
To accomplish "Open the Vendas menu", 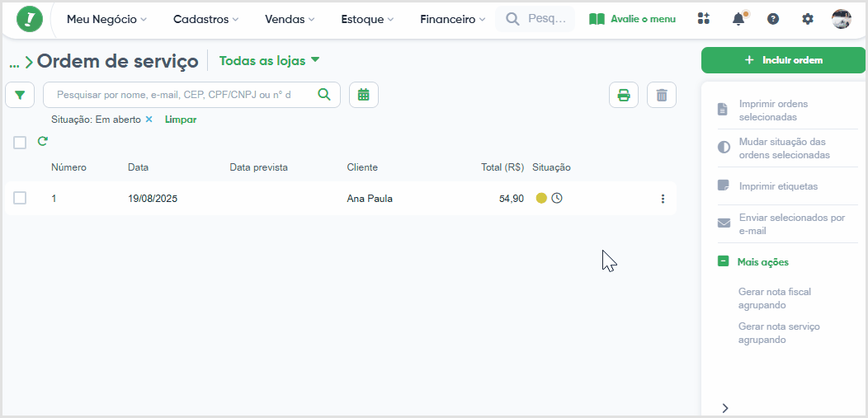I will (290, 19).
